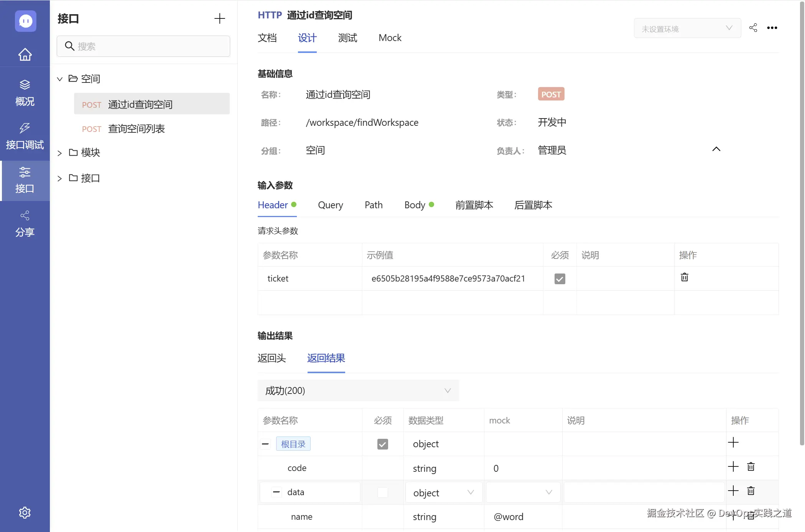Toggle the 根目录 required checkbox
This screenshot has width=805, height=532.
coord(382,444)
